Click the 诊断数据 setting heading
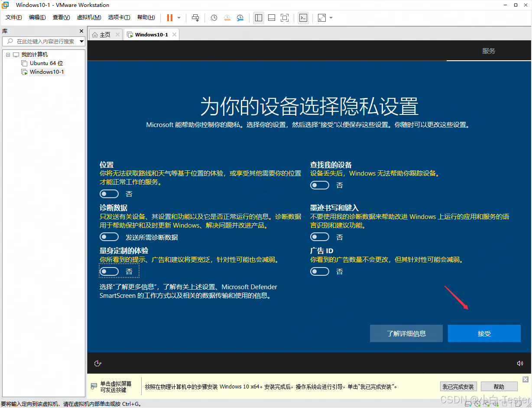Viewport: 532px width, 408px height. 114,208
